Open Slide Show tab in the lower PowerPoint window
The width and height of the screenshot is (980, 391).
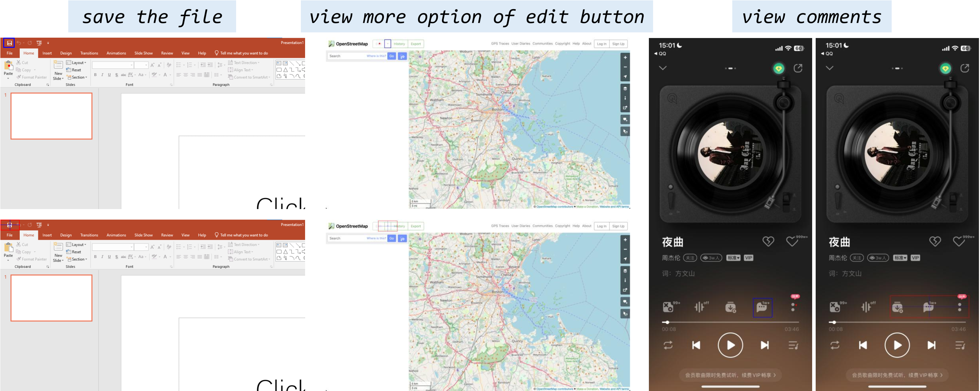click(x=144, y=235)
